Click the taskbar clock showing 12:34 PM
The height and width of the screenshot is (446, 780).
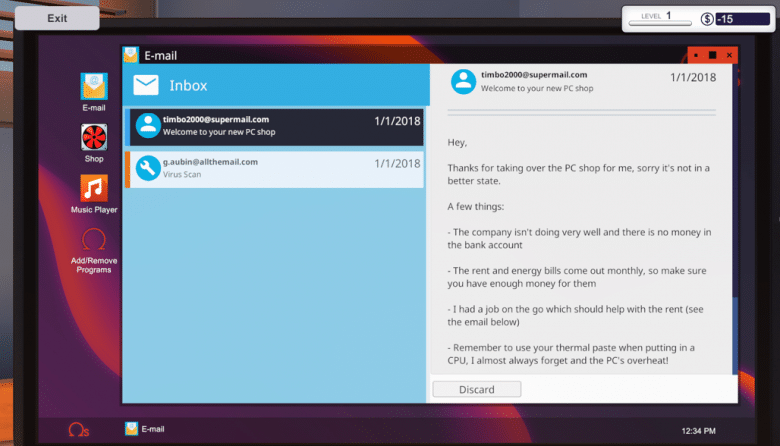click(698, 430)
